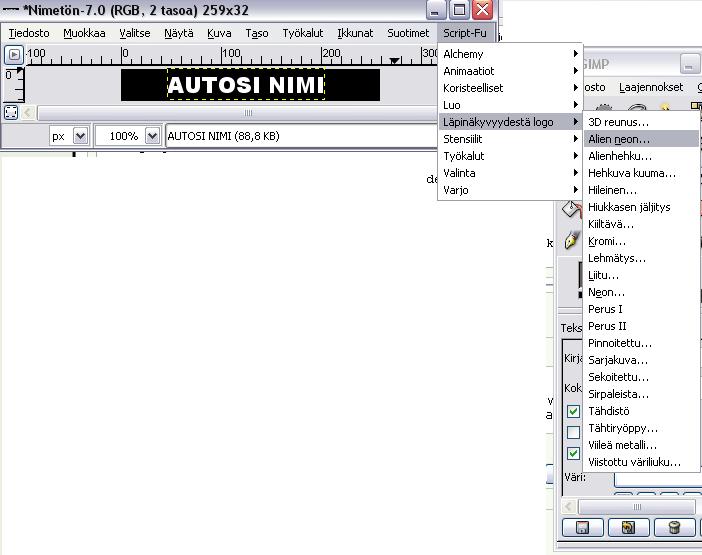702x555 pixels.
Task: Open the Suotimet menu
Action: click(x=408, y=33)
